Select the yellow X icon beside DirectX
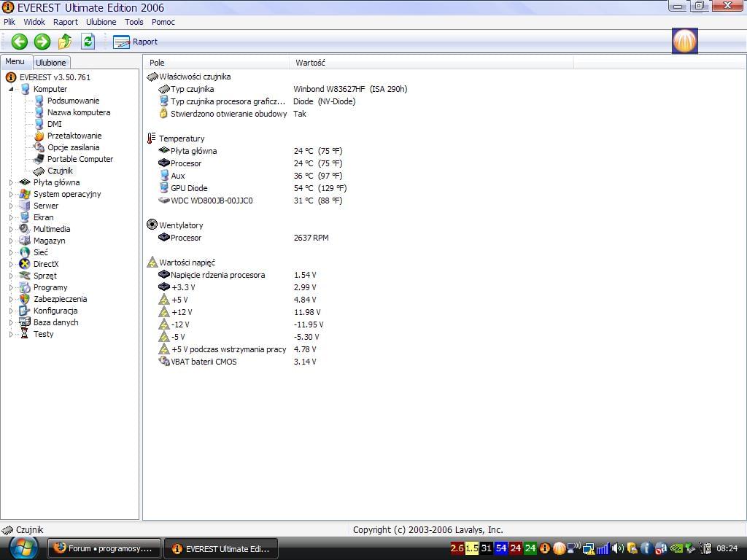 pos(25,264)
